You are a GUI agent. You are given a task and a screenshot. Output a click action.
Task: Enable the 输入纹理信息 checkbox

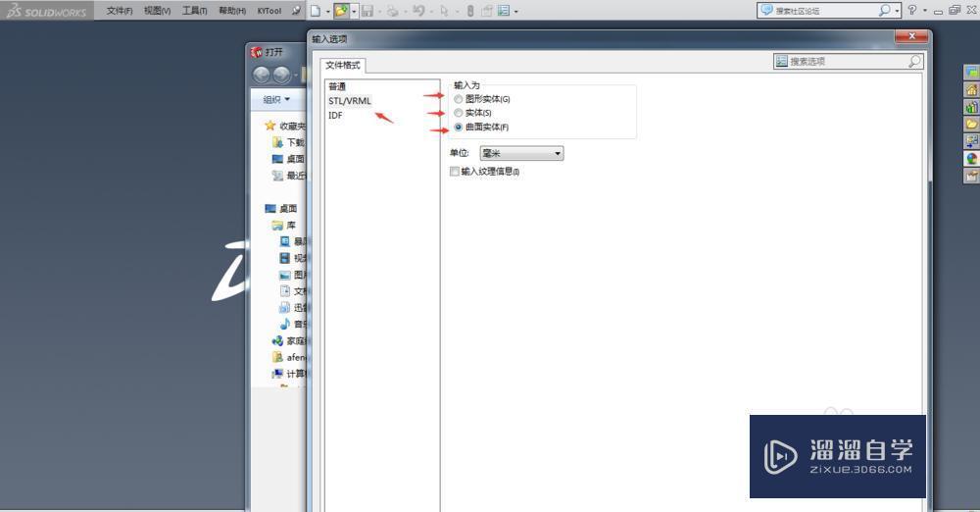455,171
